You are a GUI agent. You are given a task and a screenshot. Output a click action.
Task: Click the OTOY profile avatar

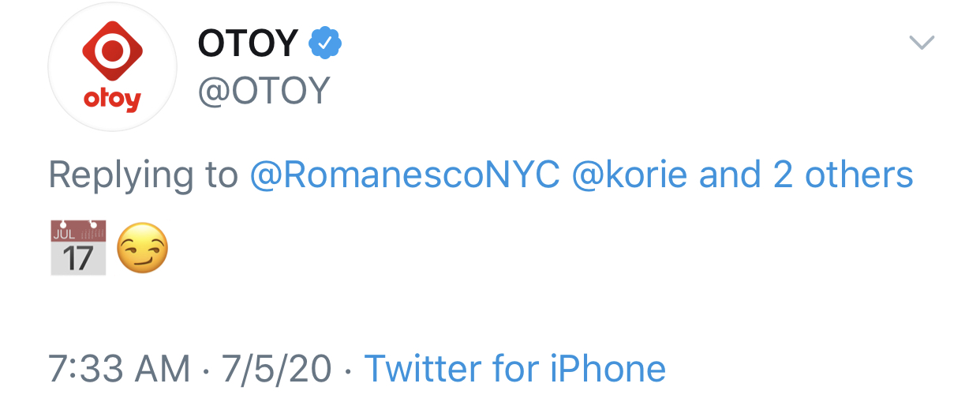112,66
